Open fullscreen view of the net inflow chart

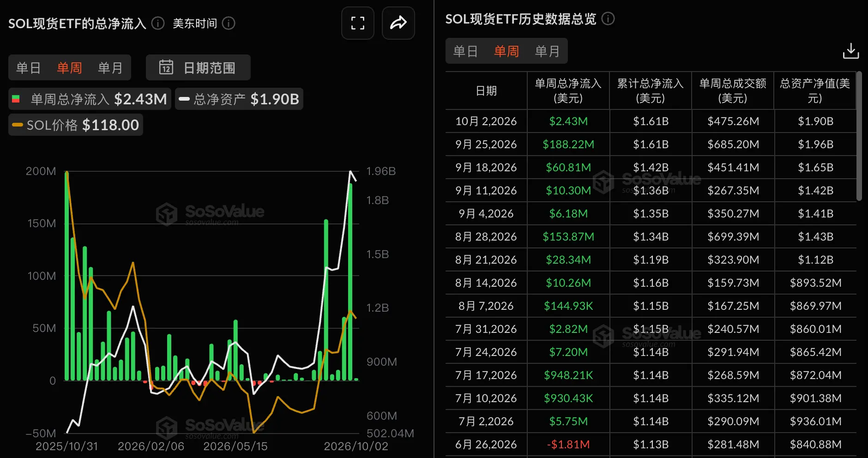(358, 23)
